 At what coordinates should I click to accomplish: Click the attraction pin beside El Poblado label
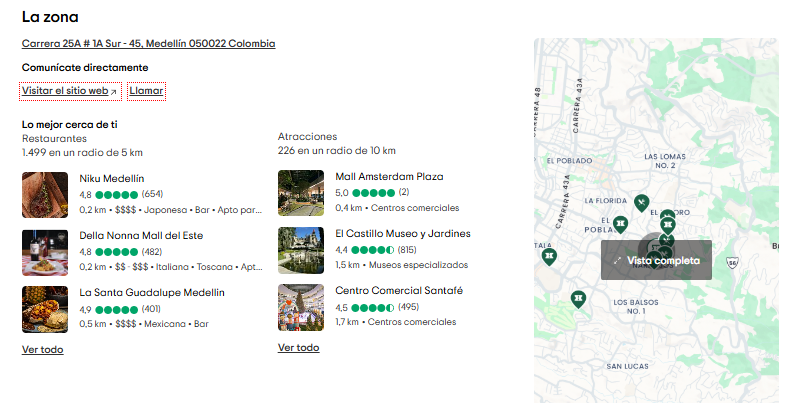pyautogui.click(x=620, y=222)
